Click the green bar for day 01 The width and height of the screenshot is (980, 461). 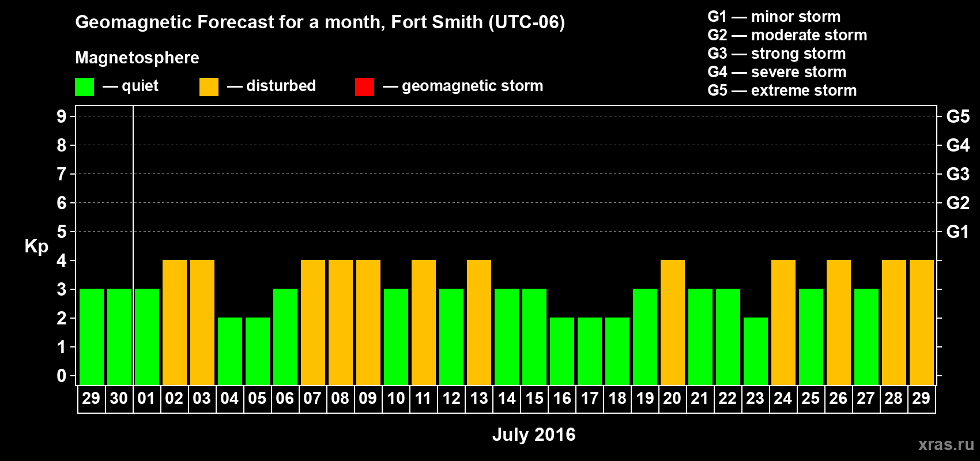pos(147,337)
